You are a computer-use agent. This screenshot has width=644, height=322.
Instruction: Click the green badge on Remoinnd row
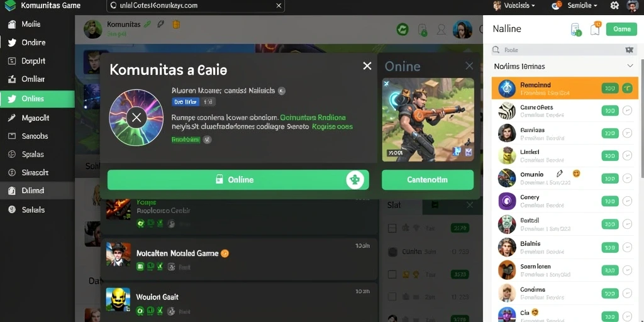tap(610, 88)
